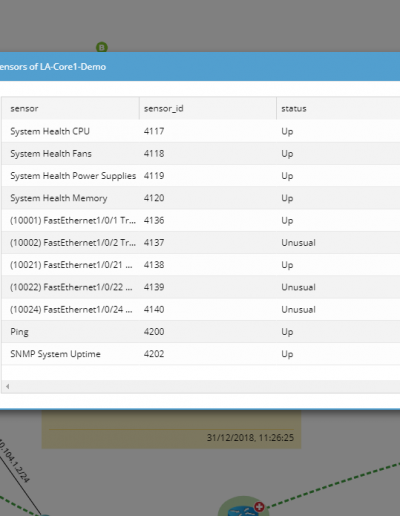
Task: Click the red plus icon on router
Action: (x=259, y=507)
